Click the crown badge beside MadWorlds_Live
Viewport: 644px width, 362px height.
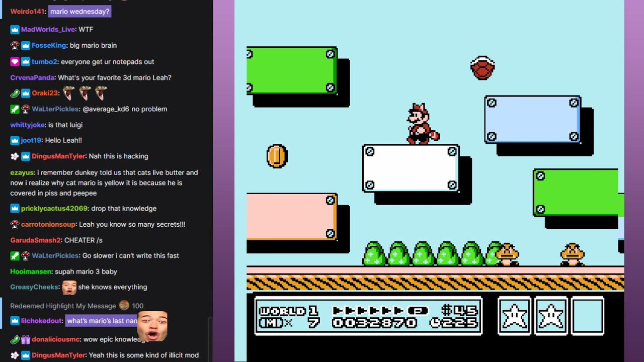(15, 30)
